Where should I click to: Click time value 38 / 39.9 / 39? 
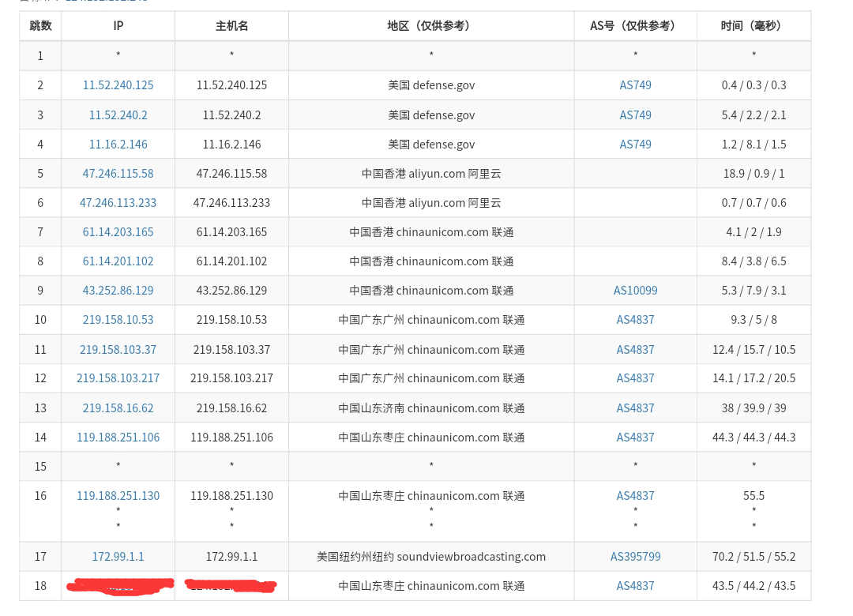(x=754, y=408)
